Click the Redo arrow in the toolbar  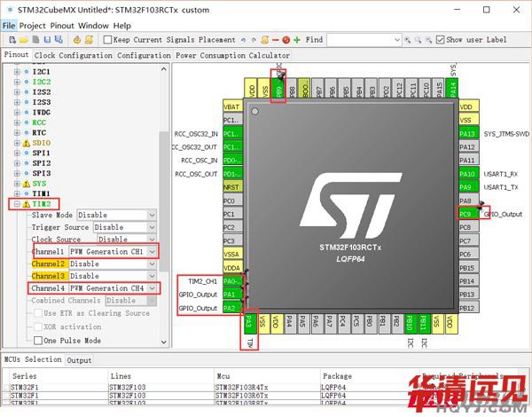tap(254, 40)
